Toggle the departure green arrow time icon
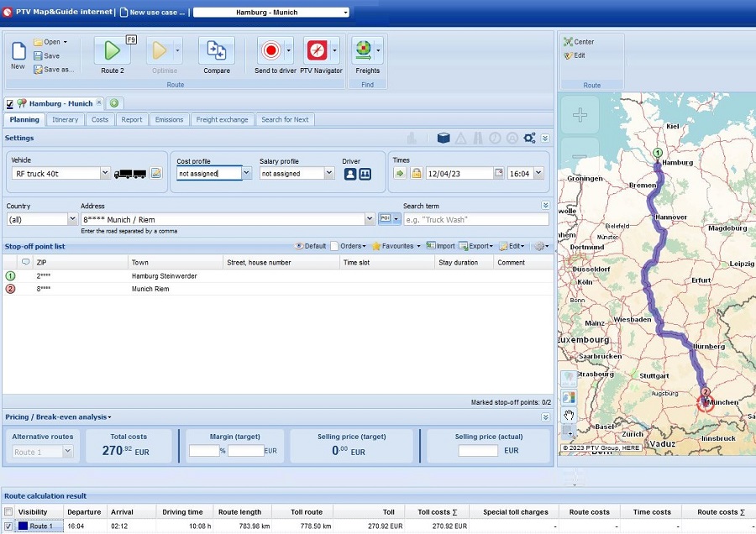Viewport: 756px width, 534px height. pyautogui.click(x=400, y=173)
